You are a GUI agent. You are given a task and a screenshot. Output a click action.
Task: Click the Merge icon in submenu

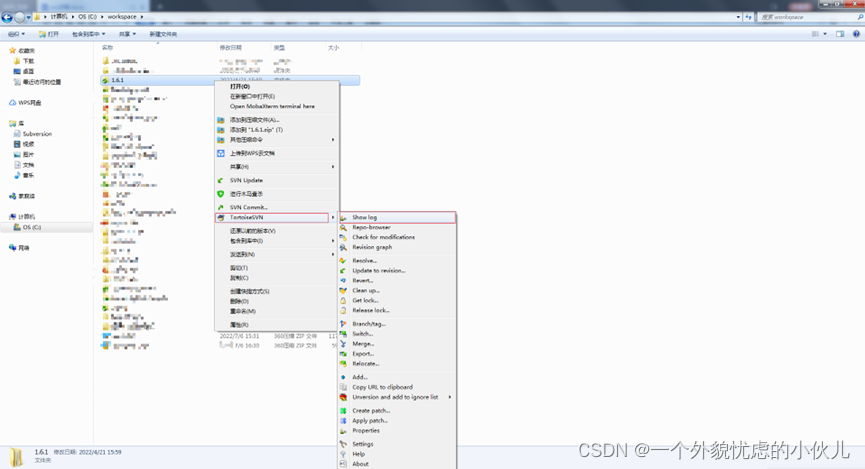click(x=343, y=344)
